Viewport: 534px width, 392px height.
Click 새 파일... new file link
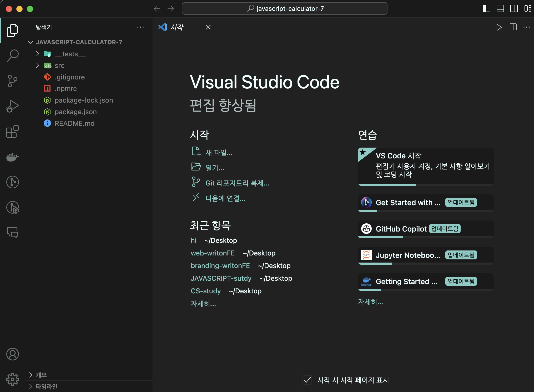212,152
